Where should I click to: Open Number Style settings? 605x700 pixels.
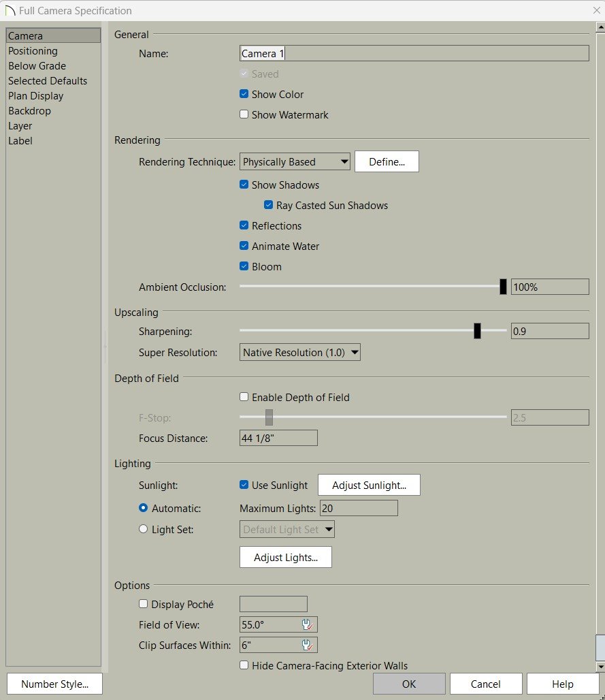coord(54,684)
